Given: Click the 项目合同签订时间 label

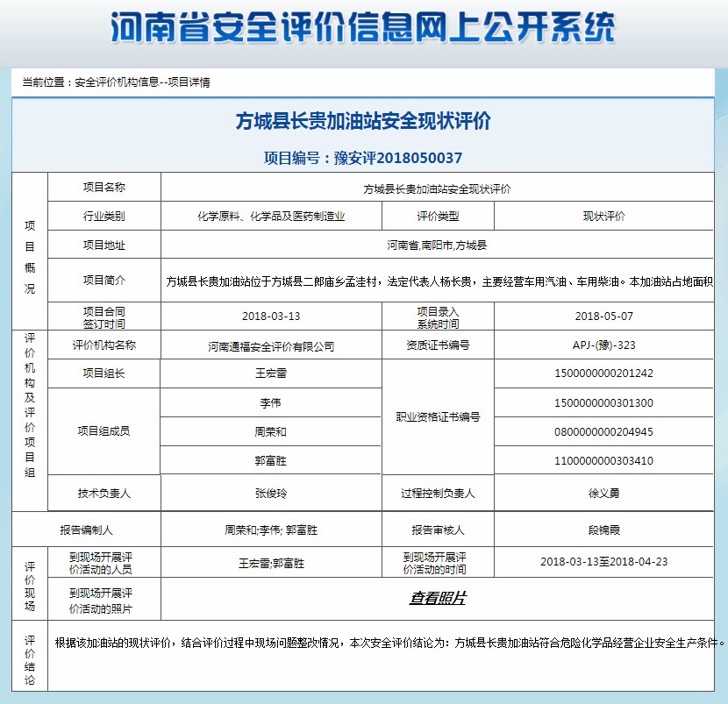Looking at the screenshot, I should [x=104, y=317].
